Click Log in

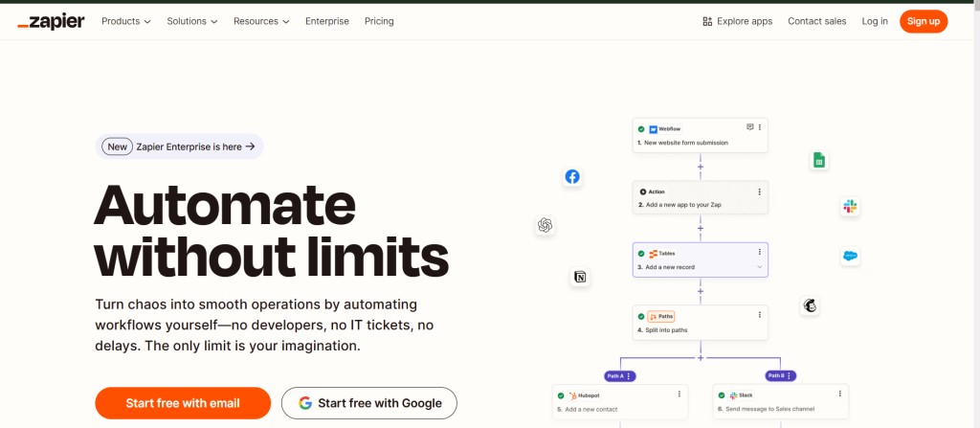pos(875,21)
